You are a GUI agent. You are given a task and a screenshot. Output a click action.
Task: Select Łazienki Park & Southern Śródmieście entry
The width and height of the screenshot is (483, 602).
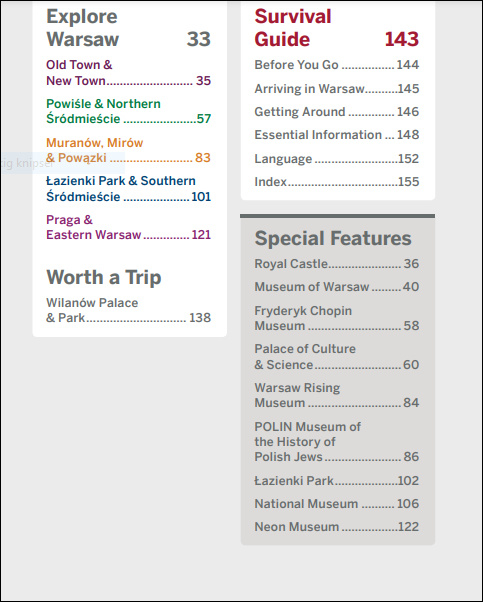point(128,189)
